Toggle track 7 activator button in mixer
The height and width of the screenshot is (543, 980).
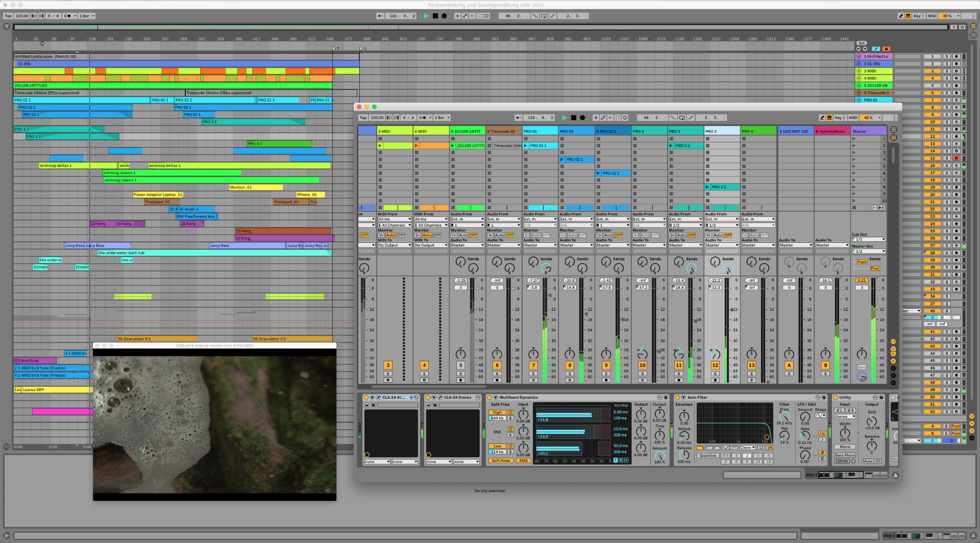tap(533, 365)
